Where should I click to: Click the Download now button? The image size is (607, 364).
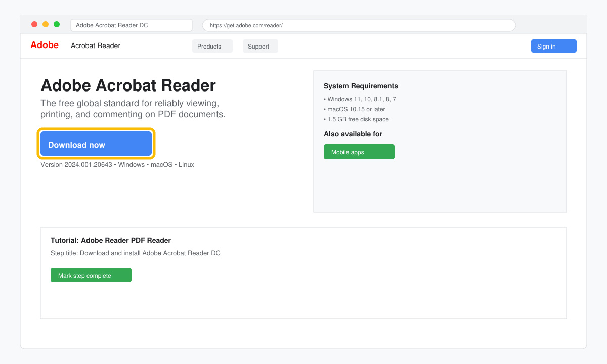pyautogui.click(x=96, y=144)
